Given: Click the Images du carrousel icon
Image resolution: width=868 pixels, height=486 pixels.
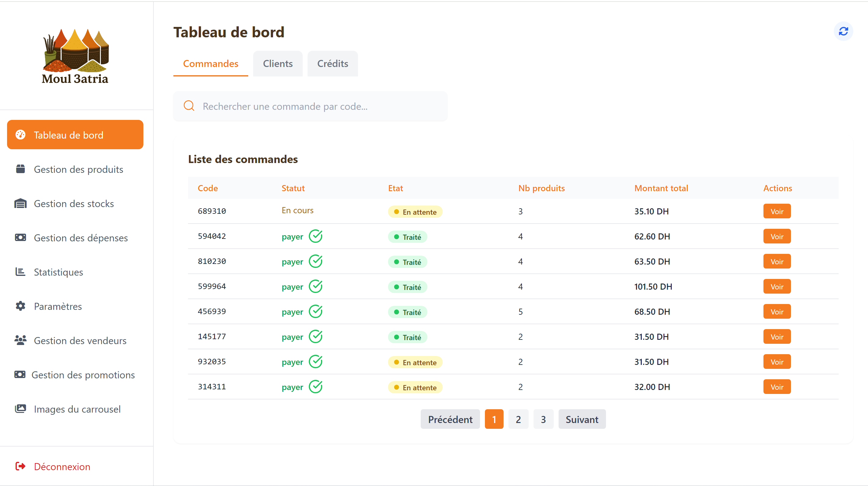Looking at the screenshot, I should [x=20, y=409].
